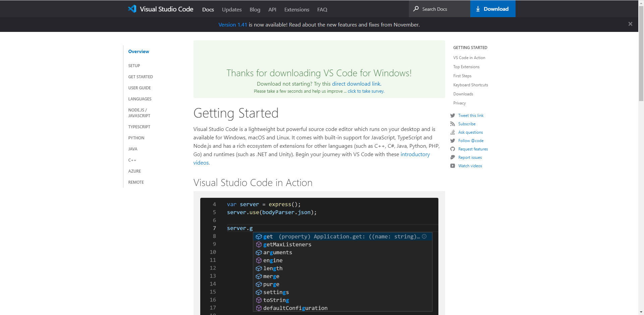Click the cube icon next to engine
644x315 pixels.
(x=259, y=260)
